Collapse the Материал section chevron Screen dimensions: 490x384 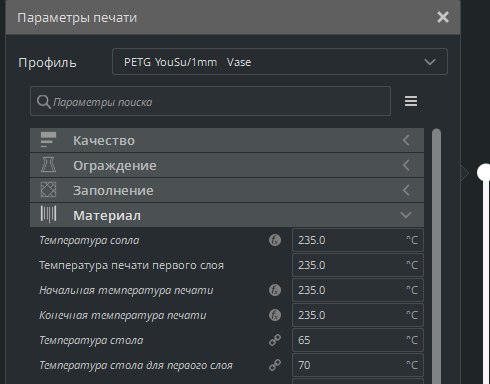coord(406,215)
